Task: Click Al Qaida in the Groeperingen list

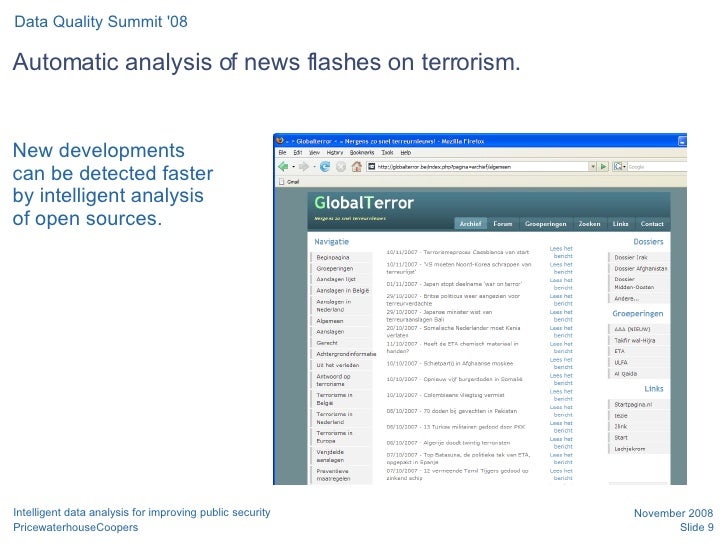Action: (x=638, y=374)
